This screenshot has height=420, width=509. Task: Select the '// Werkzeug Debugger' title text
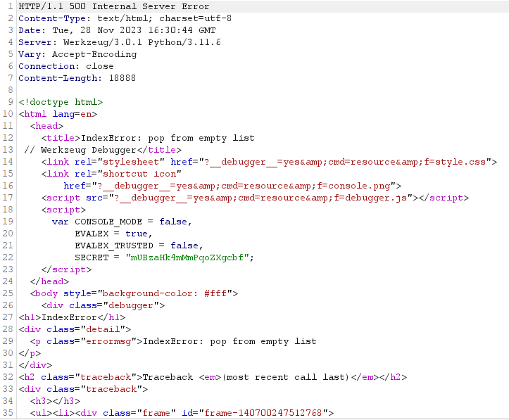(80, 150)
